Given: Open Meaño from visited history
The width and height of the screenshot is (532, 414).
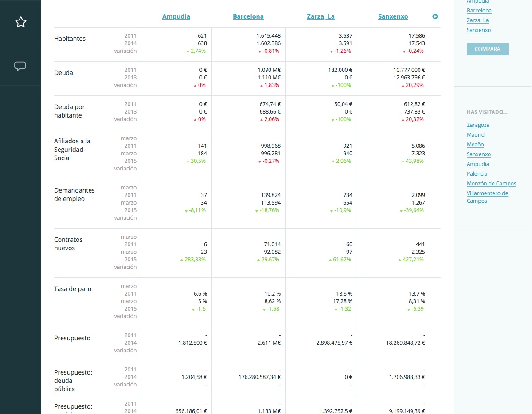Looking at the screenshot, I should click(x=475, y=145).
